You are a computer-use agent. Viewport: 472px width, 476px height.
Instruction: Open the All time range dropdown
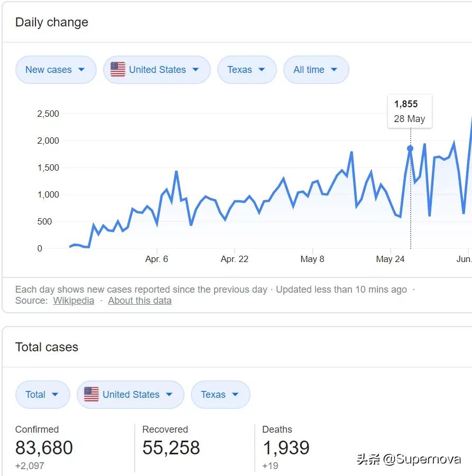click(x=316, y=70)
